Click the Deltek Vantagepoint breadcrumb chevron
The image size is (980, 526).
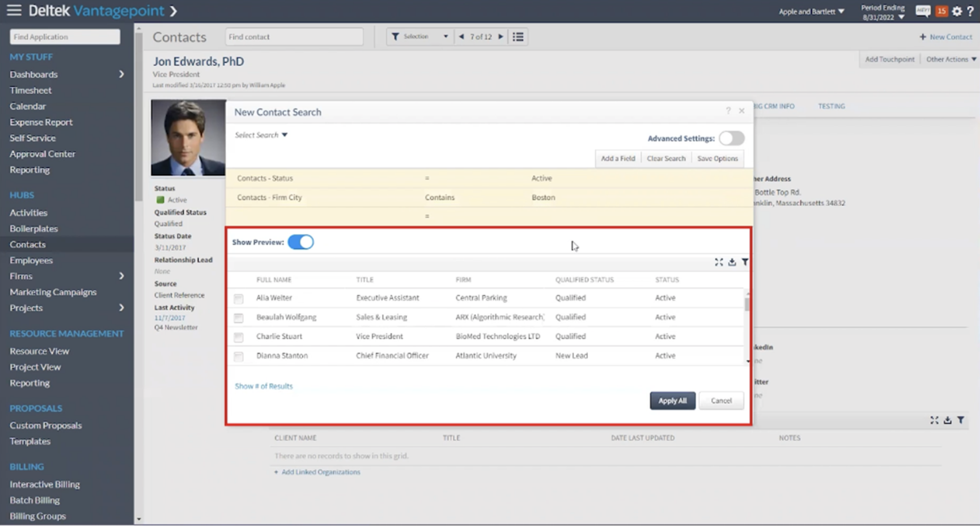pyautogui.click(x=174, y=11)
